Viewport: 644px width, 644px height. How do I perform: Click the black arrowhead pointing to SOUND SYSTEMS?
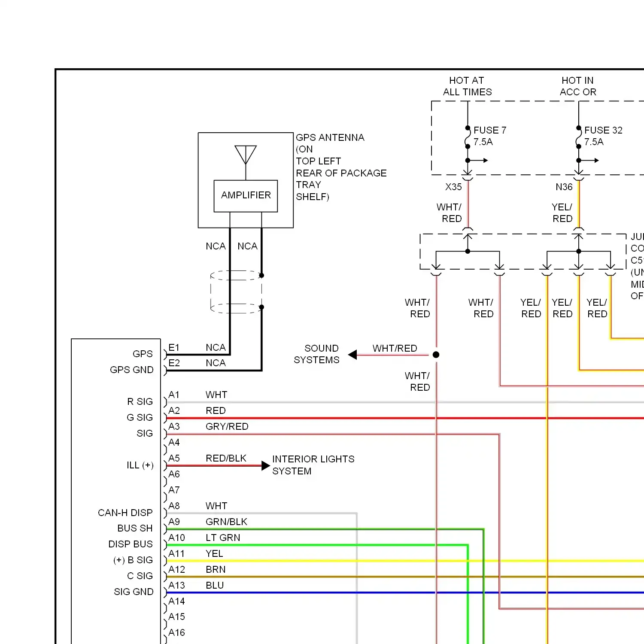[352, 355]
